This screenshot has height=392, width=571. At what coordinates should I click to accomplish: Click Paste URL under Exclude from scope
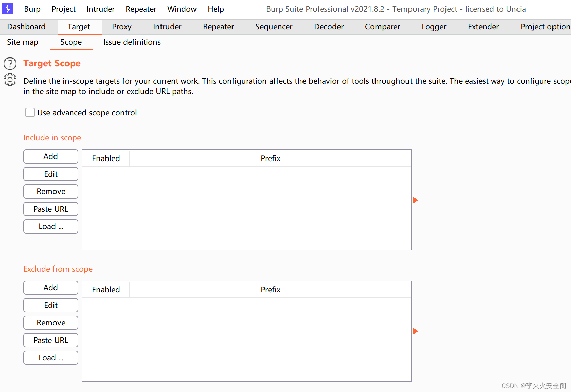pyautogui.click(x=51, y=340)
